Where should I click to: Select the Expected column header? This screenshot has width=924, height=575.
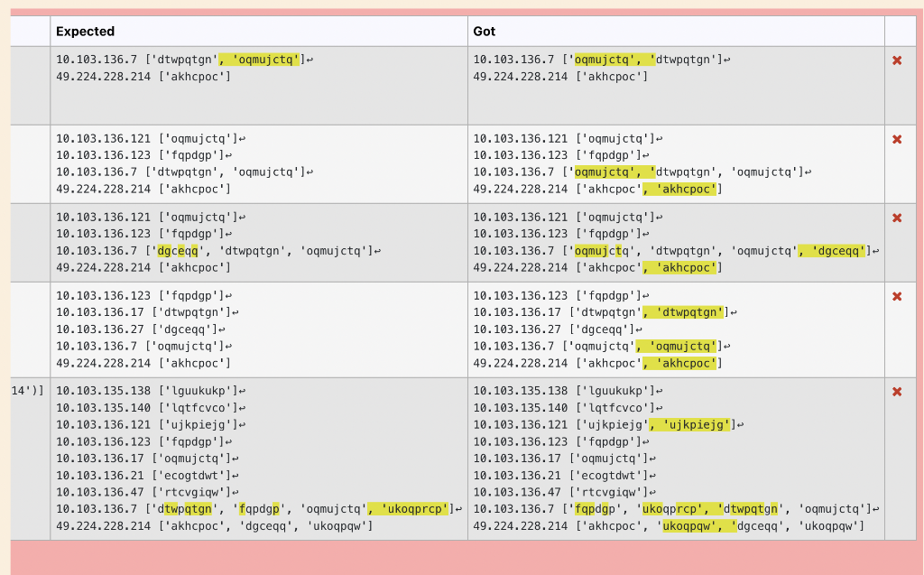pyautogui.click(x=85, y=31)
